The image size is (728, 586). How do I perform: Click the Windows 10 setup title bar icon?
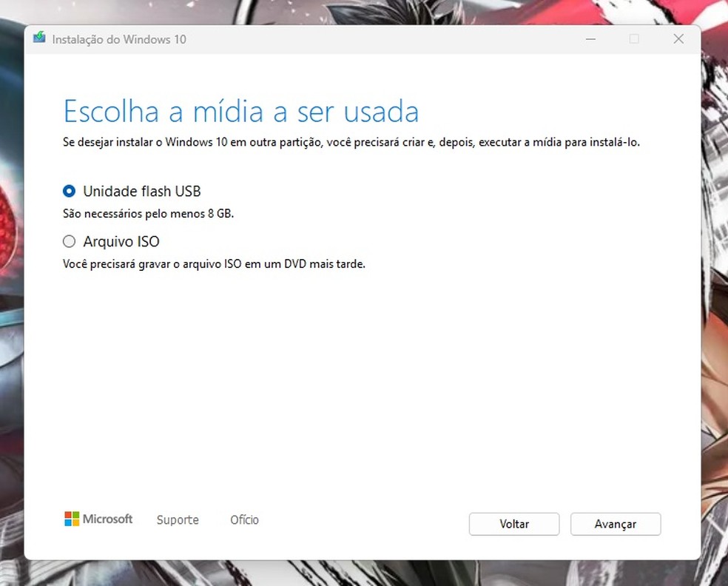pyautogui.click(x=39, y=38)
